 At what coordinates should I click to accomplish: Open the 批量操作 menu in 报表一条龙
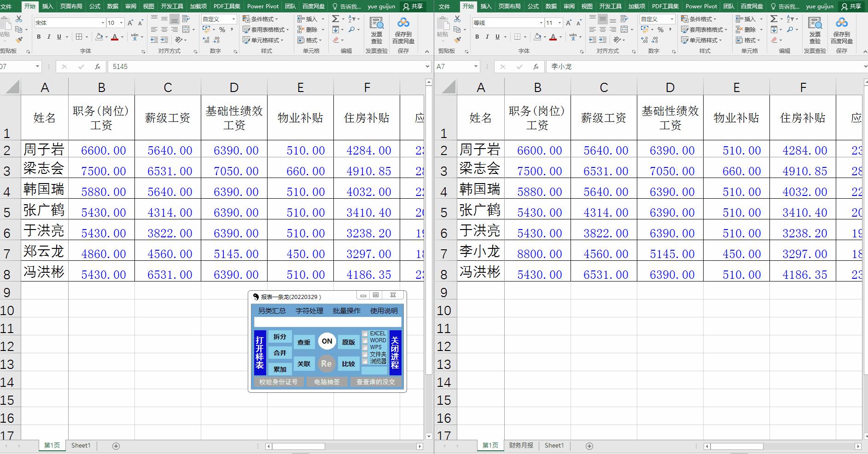click(x=346, y=311)
